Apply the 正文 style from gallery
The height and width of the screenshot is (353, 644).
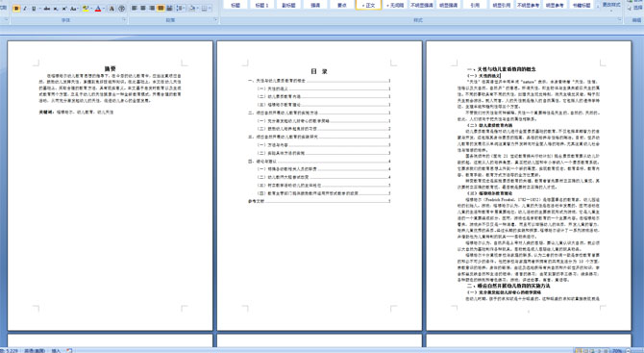click(x=368, y=5)
